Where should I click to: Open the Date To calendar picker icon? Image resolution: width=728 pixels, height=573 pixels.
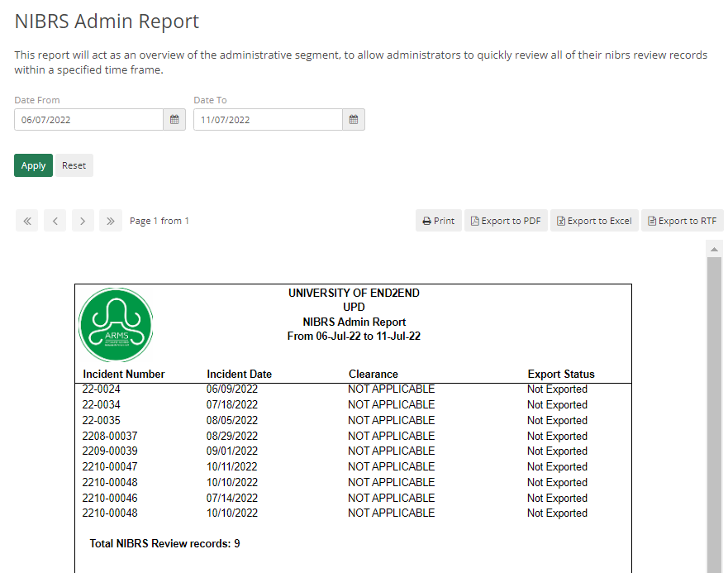[x=354, y=119]
